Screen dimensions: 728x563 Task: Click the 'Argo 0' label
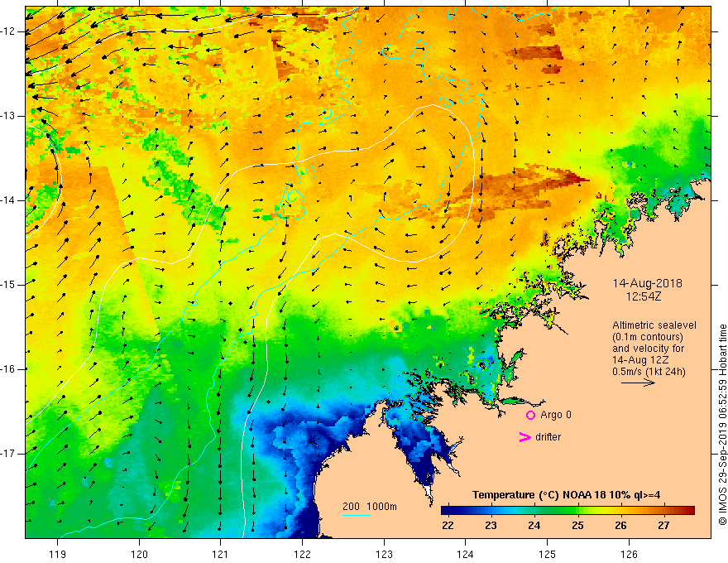coord(556,415)
